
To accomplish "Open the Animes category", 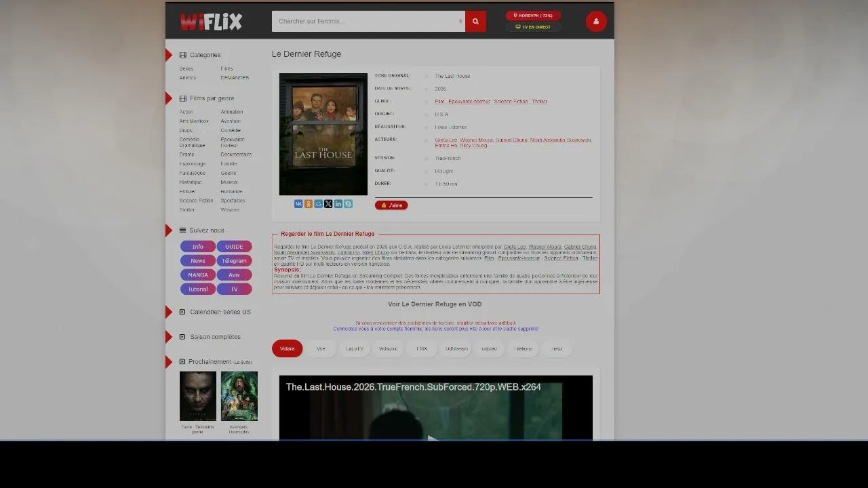I will point(188,78).
